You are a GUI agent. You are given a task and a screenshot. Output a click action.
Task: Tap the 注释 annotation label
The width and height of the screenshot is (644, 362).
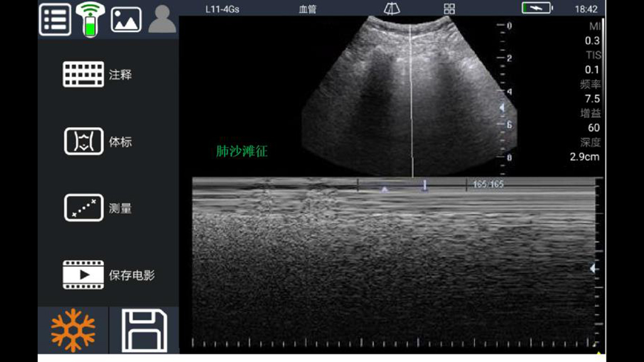tap(120, 75)
